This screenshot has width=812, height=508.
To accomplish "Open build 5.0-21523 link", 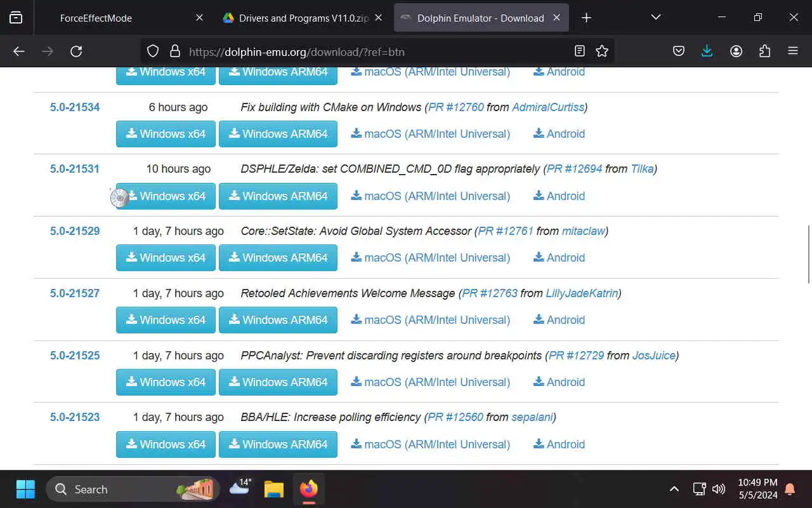I will click(x=75, y=417).
